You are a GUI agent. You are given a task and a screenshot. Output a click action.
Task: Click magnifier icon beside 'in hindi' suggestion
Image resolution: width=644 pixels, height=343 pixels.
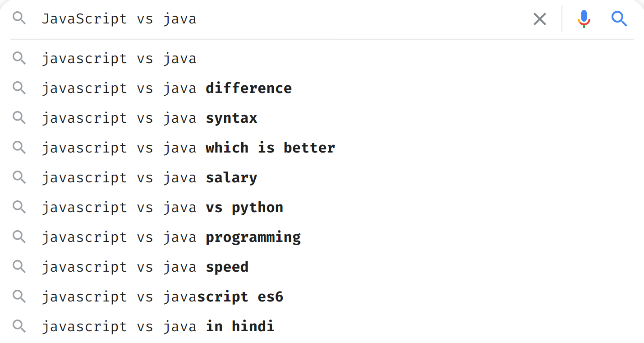(x=19, y=326)
